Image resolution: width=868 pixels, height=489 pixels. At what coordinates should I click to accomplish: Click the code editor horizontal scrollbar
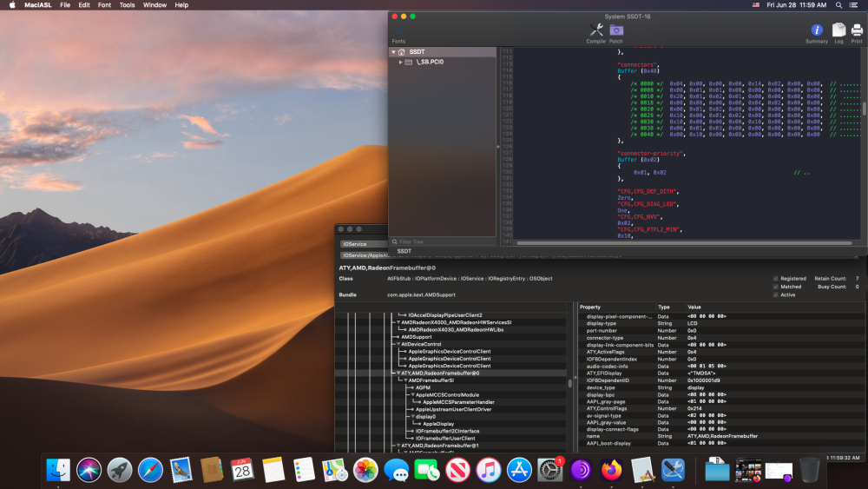tap(684, 242)
